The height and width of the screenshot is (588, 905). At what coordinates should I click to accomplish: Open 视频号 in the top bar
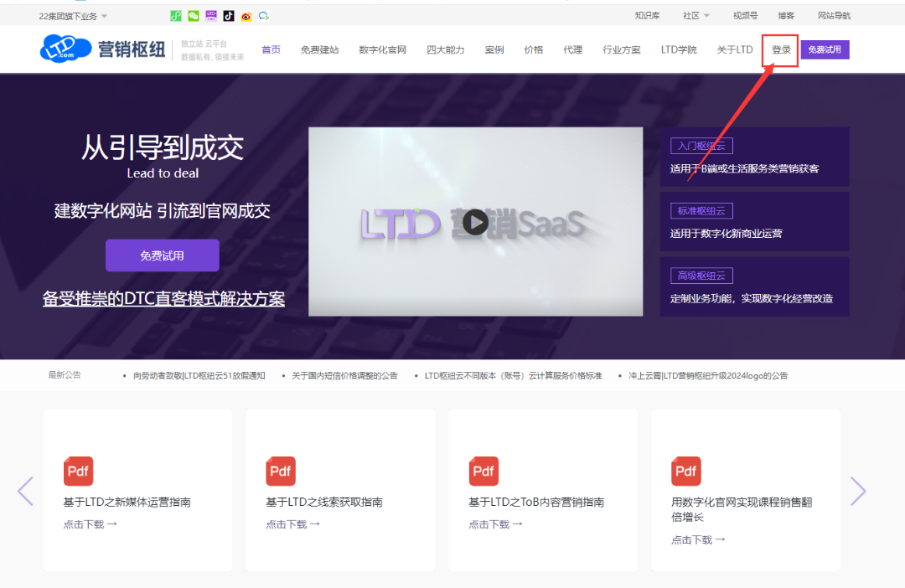tap(745, 16)
